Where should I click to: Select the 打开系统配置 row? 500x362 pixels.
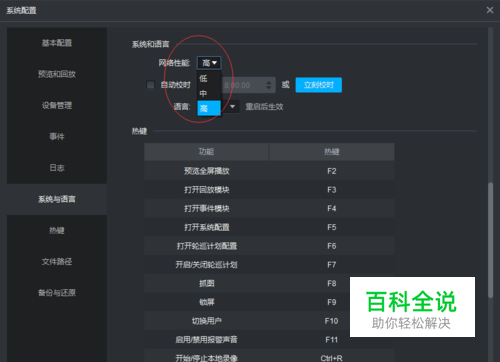269,227
